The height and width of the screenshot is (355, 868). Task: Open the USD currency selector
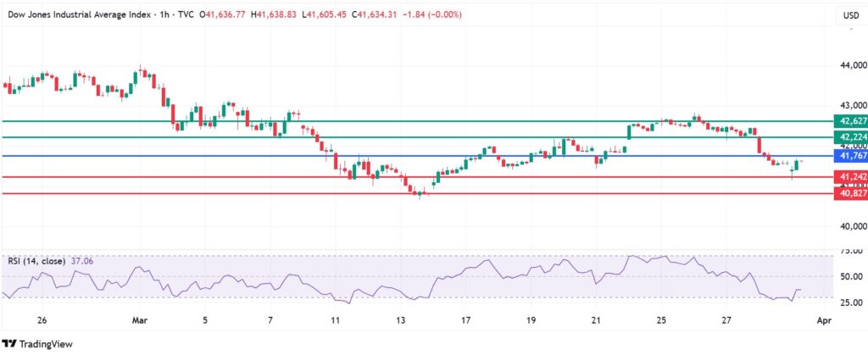848,15
